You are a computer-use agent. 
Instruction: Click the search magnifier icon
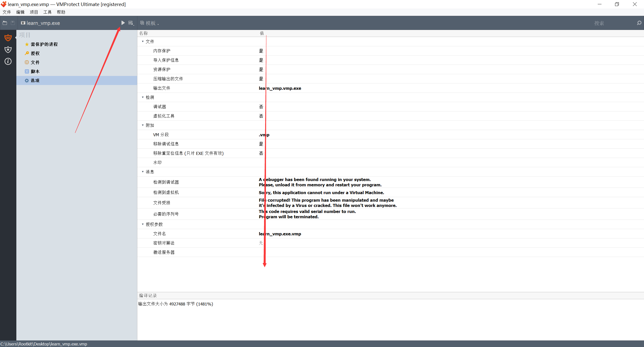pyautogui.click(x=639, y=23)
